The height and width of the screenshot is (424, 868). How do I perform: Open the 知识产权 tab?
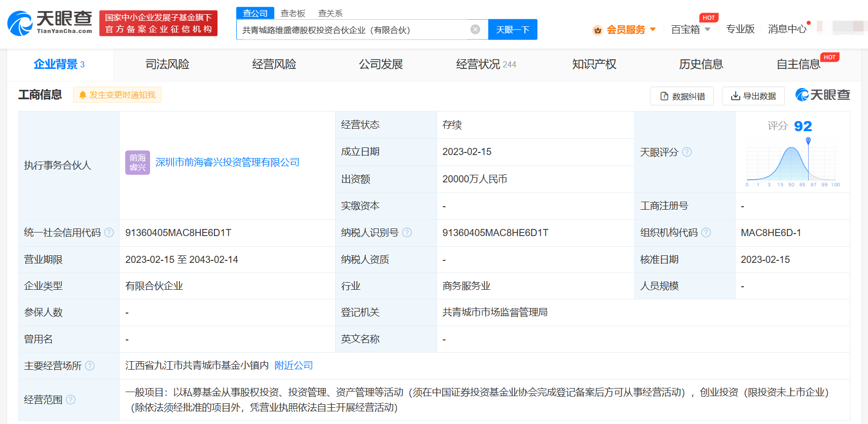coord(594,64)
